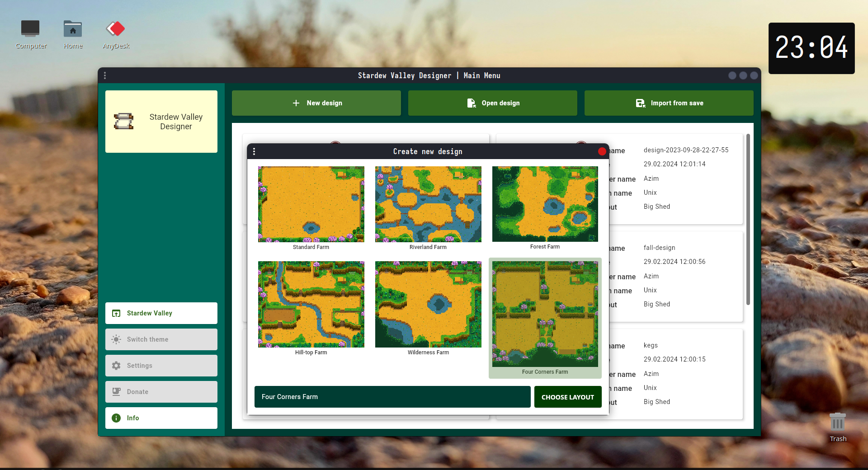Click the Wilderness Farm caption label

[x=428, y=352]
